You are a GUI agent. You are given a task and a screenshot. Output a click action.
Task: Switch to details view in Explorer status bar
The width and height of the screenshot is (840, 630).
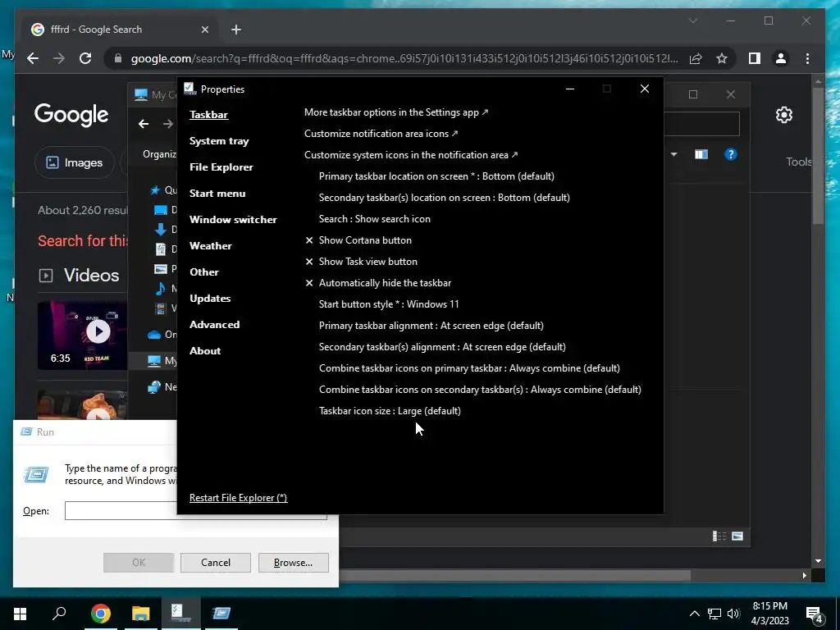[x=719, y=536]
